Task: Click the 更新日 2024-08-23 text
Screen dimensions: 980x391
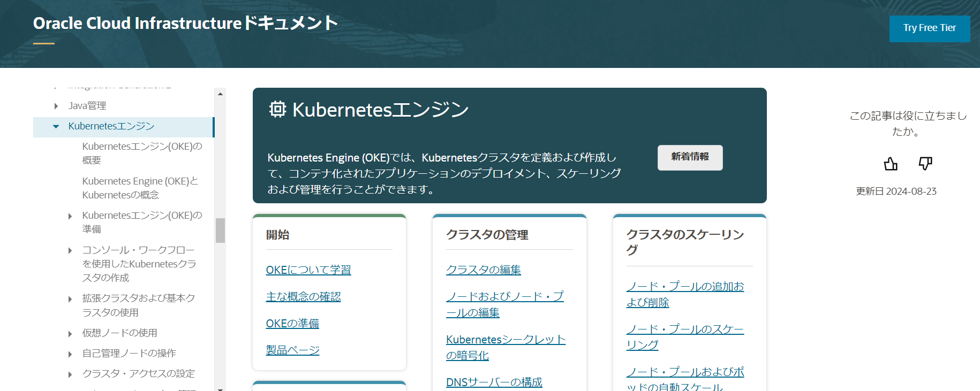Action: (x=896, y=191)
